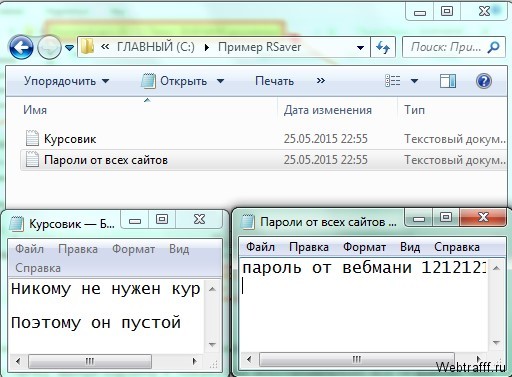
Task: Click the Пароли от всех сайтов file icon
Action: 32,159
